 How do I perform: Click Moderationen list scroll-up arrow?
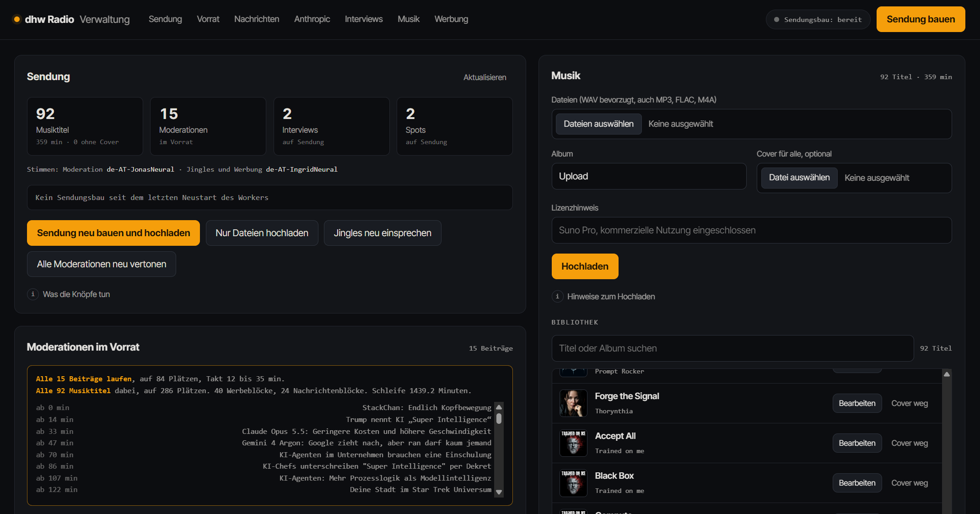[x=499, y=407]
